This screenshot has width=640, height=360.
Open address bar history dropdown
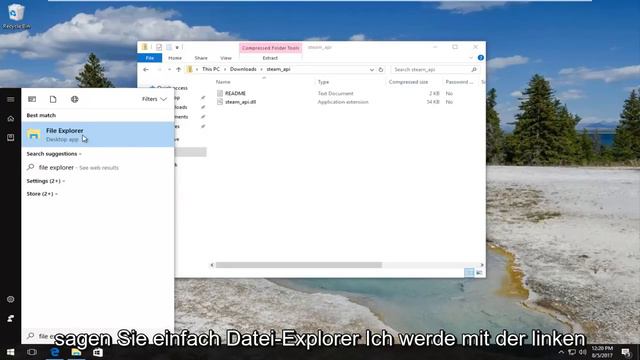371,69
